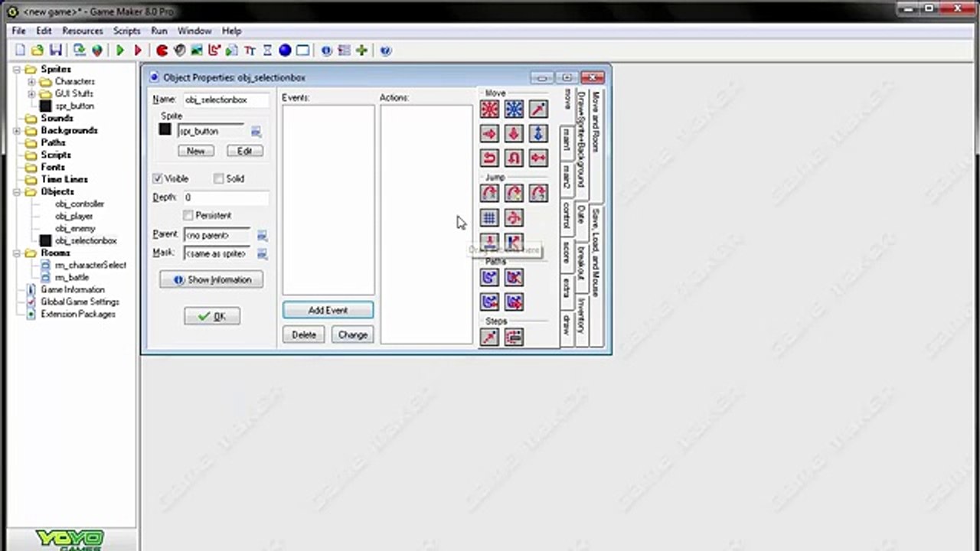Click the Depth input field
This screenshot has width=980, height=551.
(226, 197)
